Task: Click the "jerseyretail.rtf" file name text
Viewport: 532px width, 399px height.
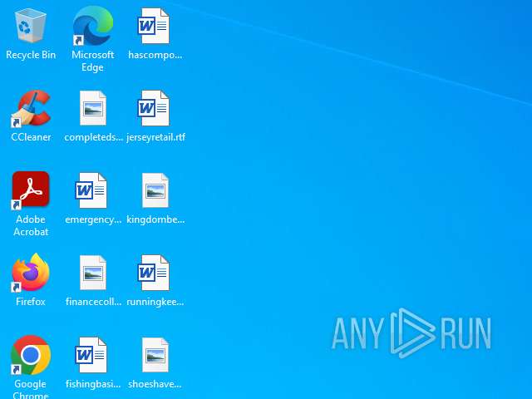Action: pos(155,137)
